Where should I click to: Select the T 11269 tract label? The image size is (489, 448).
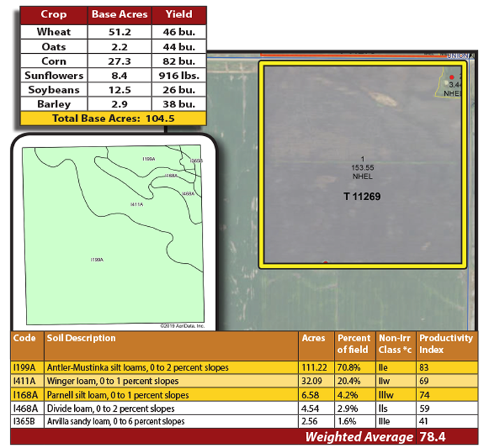click(x=362, y=197)
